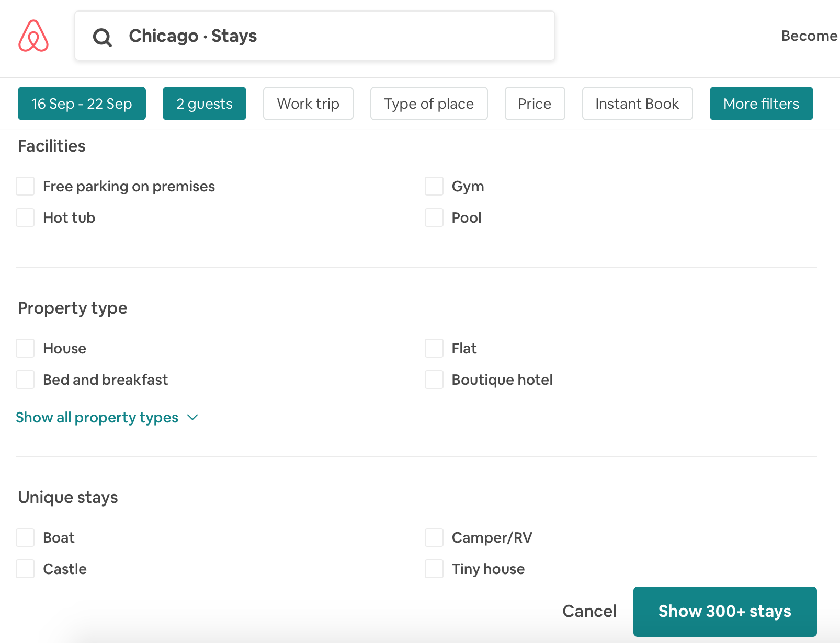Enable Bed and breakfast filter
Viewport: 840px width, 643px height.
coord(25,380)
